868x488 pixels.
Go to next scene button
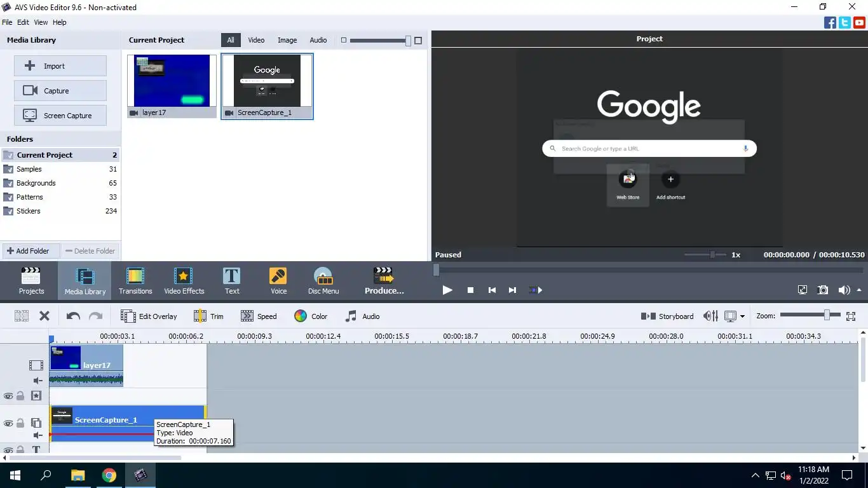(x=536, y=290)
